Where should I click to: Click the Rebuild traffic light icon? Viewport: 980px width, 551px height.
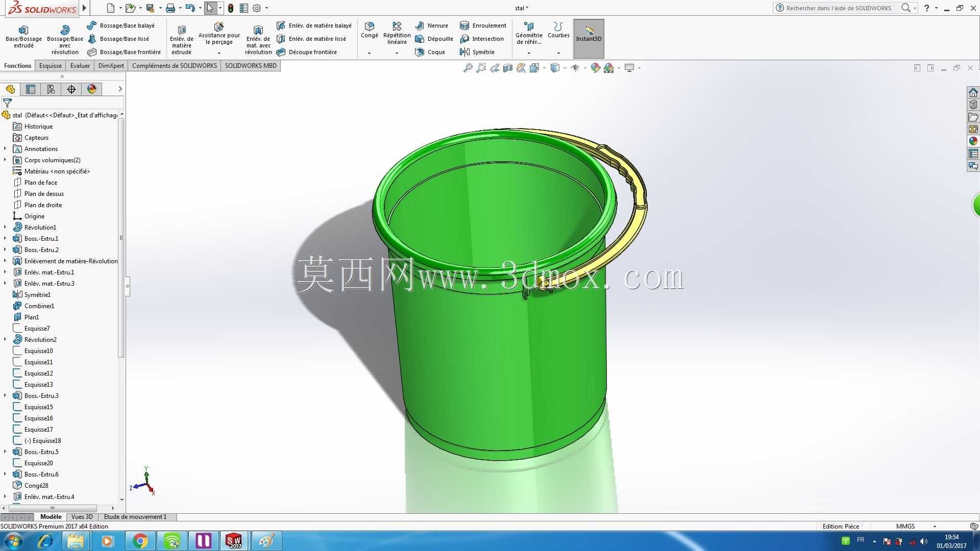[231, 8]
